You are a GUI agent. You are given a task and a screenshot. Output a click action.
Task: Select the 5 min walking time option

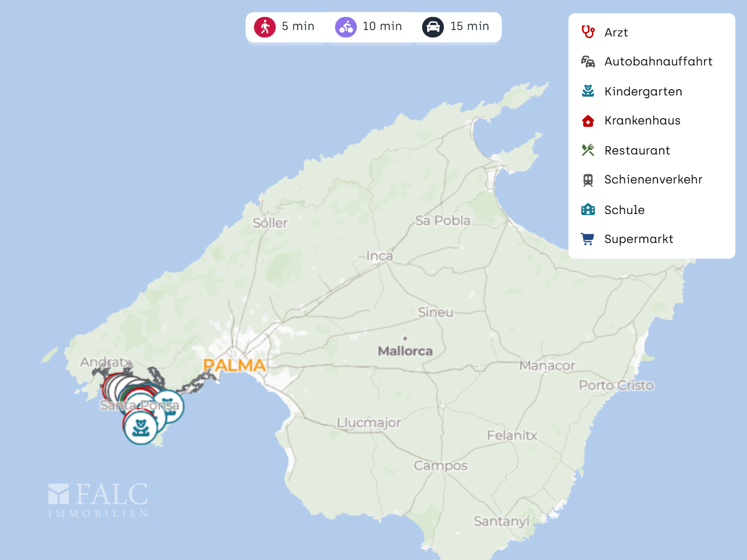coord(298,26)
